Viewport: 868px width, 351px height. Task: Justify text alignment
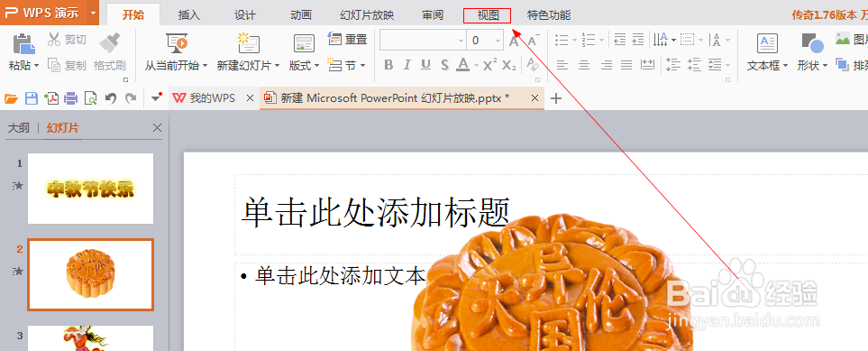tap(626, 66)
